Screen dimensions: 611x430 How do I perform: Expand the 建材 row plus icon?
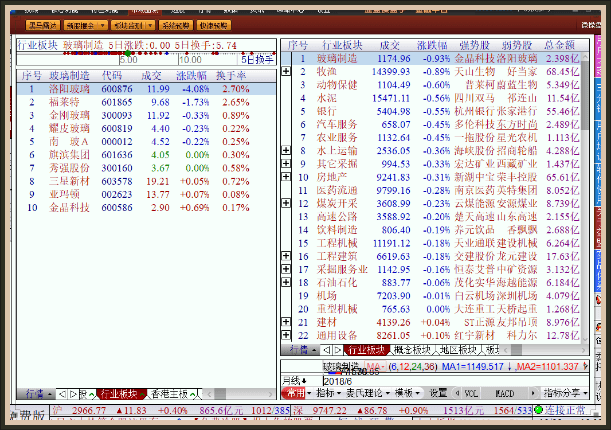(x=286, y=322)
